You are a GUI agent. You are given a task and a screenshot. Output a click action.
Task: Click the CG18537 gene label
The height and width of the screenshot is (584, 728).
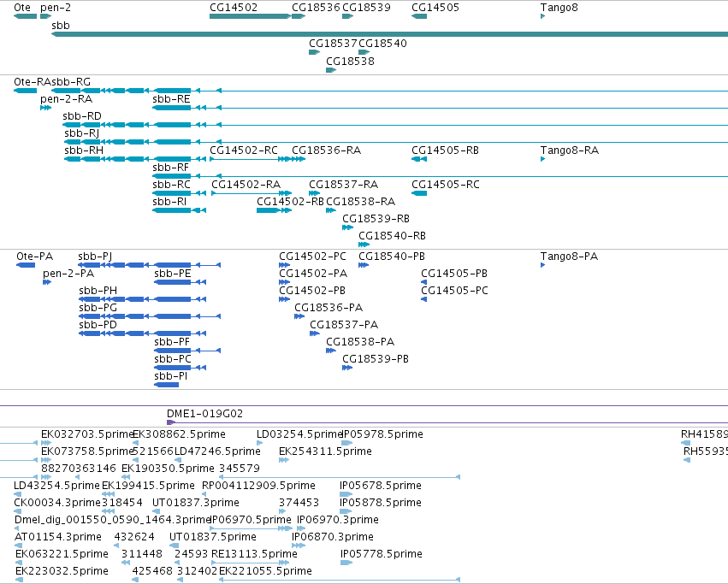click(333, 43)
